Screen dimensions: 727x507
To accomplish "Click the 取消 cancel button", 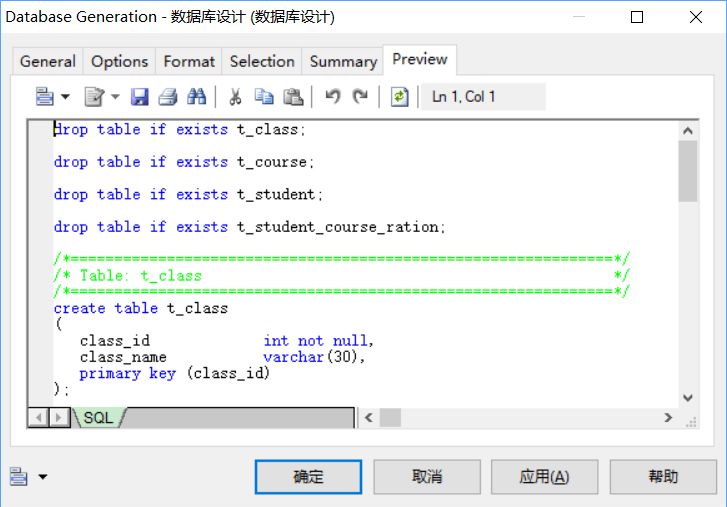I will pyautogui.click(x=427, y=477).
